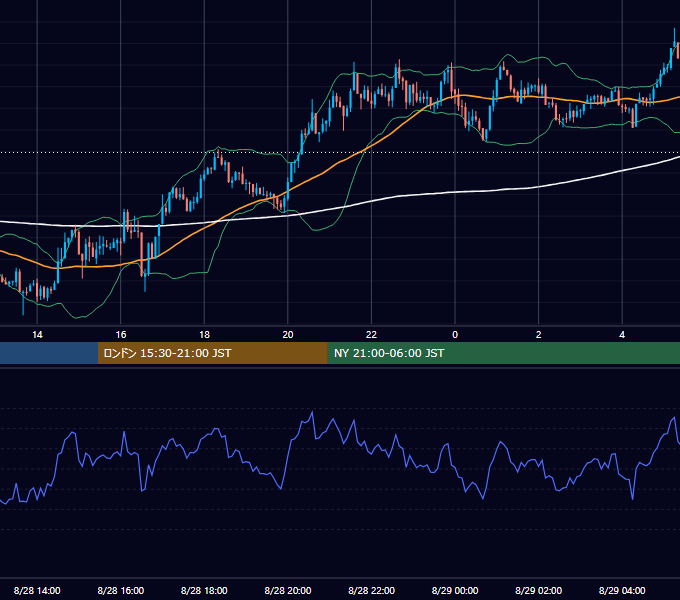This screenshot has height=600, width=680.
Task: Click the 8/29 04:00 time label
Action: pos(622,590)
